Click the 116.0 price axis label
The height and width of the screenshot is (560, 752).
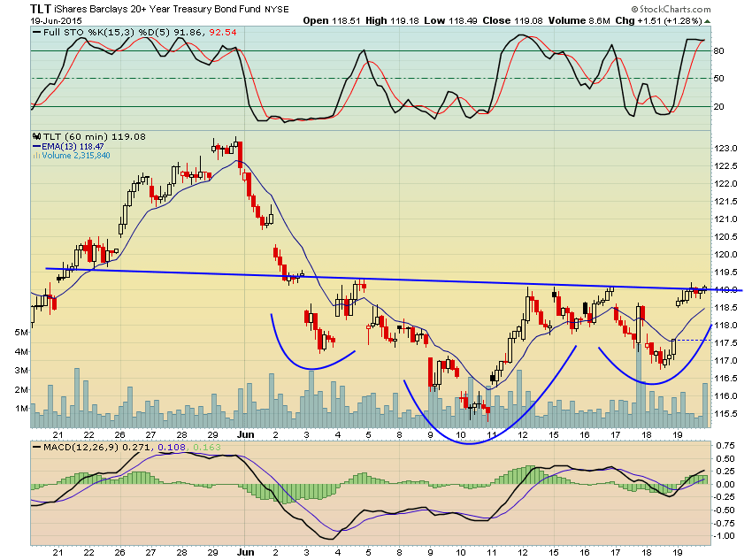[725, 396]
